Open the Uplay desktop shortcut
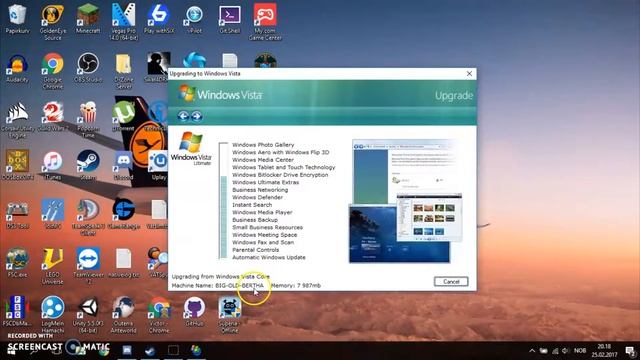640x360 pixels. point(159,165)
